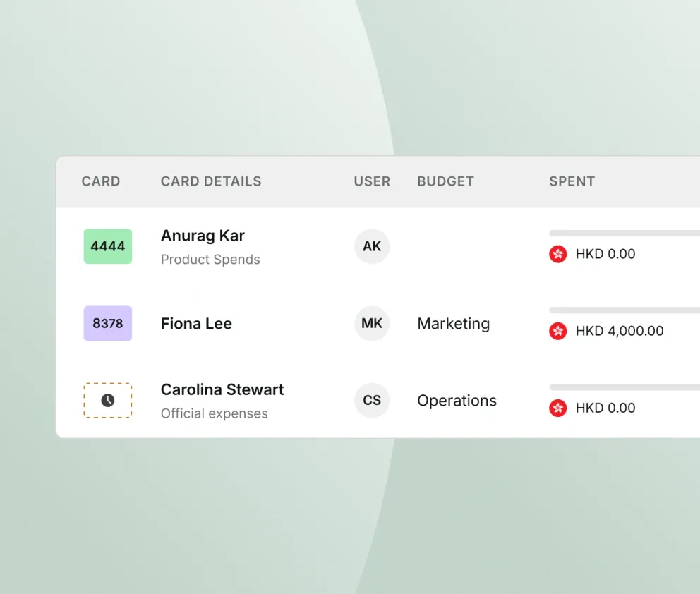Click Hong Kong flag beside HKD 4,000.00
700x594 pixels.
558,331
